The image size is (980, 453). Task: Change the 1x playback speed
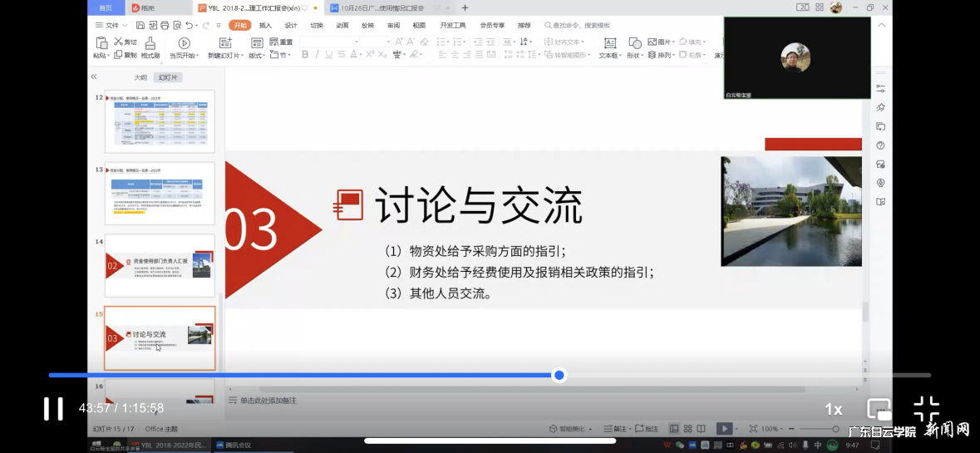point(833,409)
